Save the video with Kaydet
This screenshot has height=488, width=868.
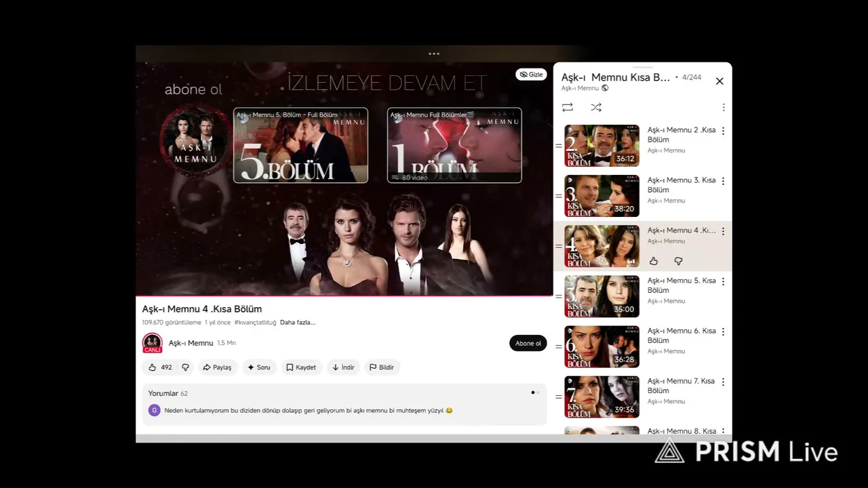pos(301,367)
